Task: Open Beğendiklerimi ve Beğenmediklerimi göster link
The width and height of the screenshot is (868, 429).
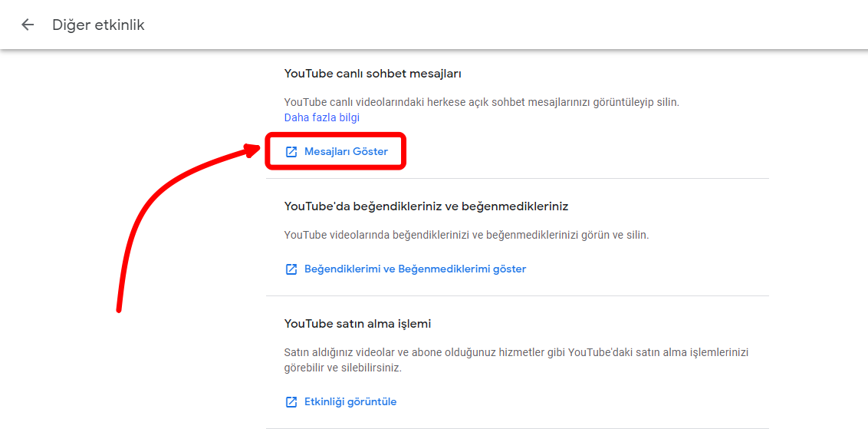Action: click(x=415, y=269)
